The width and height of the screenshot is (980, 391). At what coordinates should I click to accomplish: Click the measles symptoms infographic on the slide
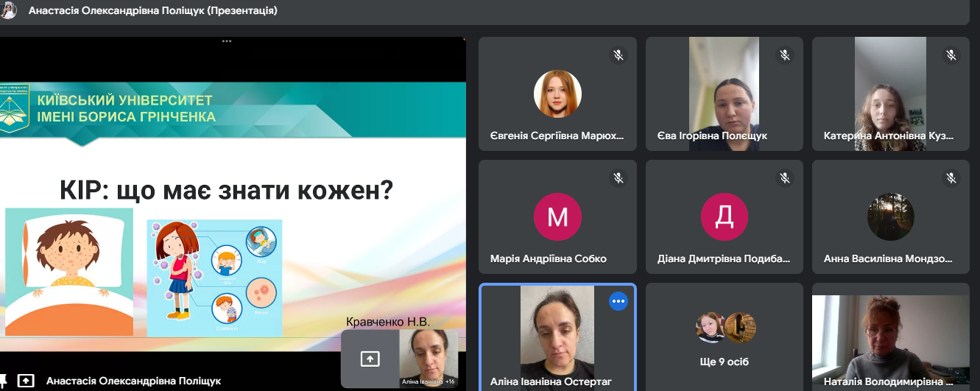click(214, 278)
